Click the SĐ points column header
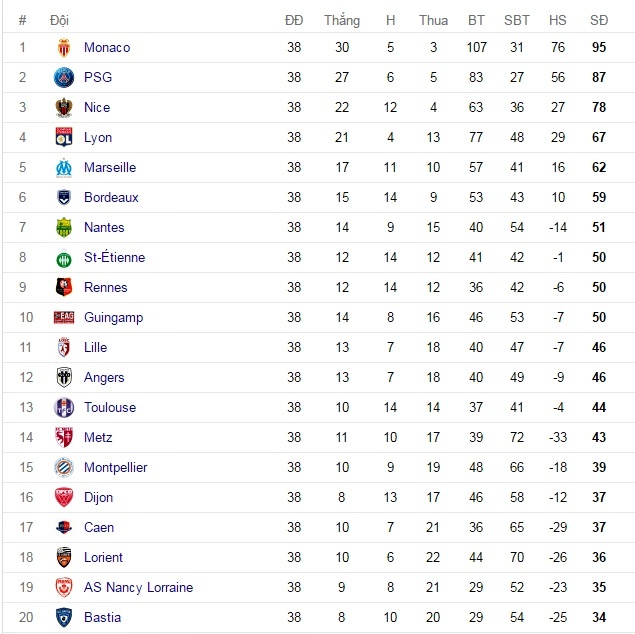This screenshot has height=634, width=635. (599, 20)
